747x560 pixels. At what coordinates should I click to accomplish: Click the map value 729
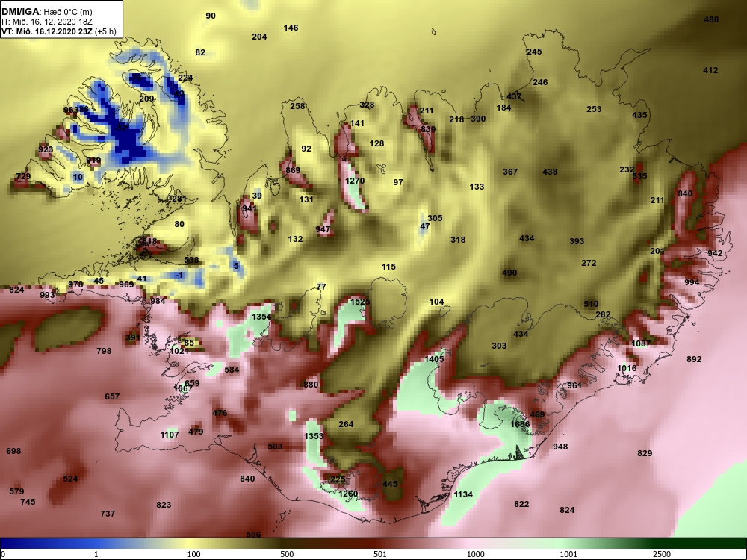click(23, 176)
